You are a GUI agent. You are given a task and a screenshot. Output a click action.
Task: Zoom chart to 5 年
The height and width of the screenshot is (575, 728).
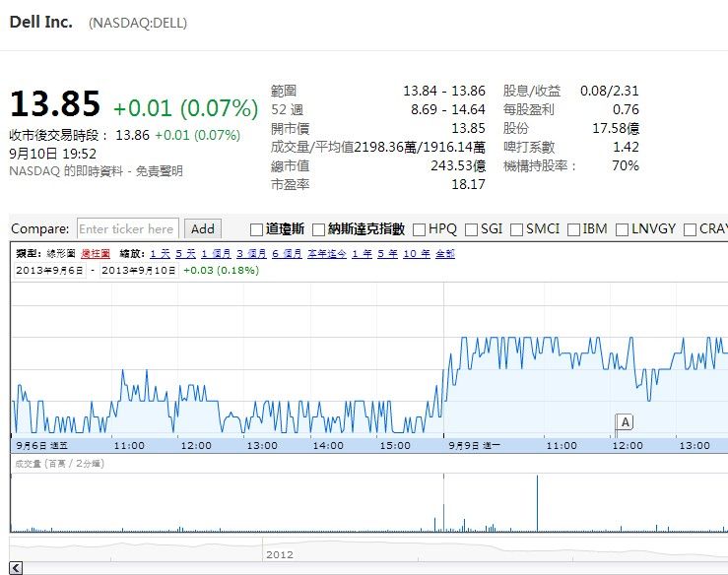388,253
